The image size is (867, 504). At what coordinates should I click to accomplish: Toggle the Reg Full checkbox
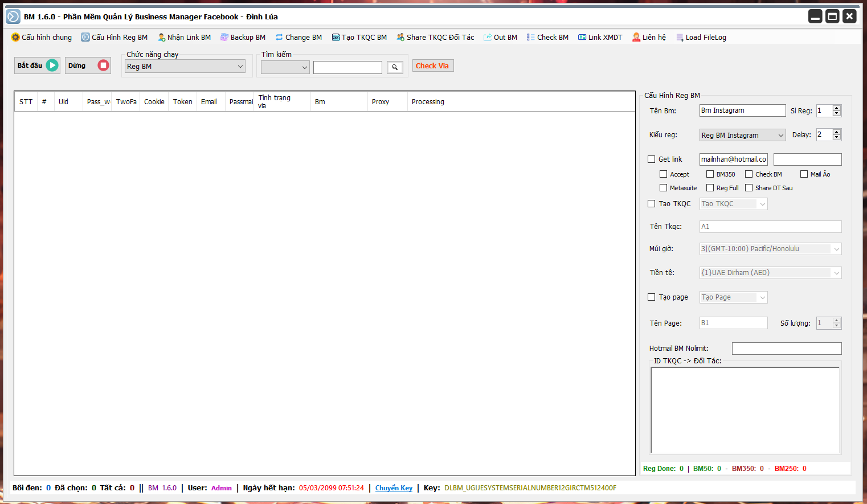pyautogui.click(x=710, y=188)
